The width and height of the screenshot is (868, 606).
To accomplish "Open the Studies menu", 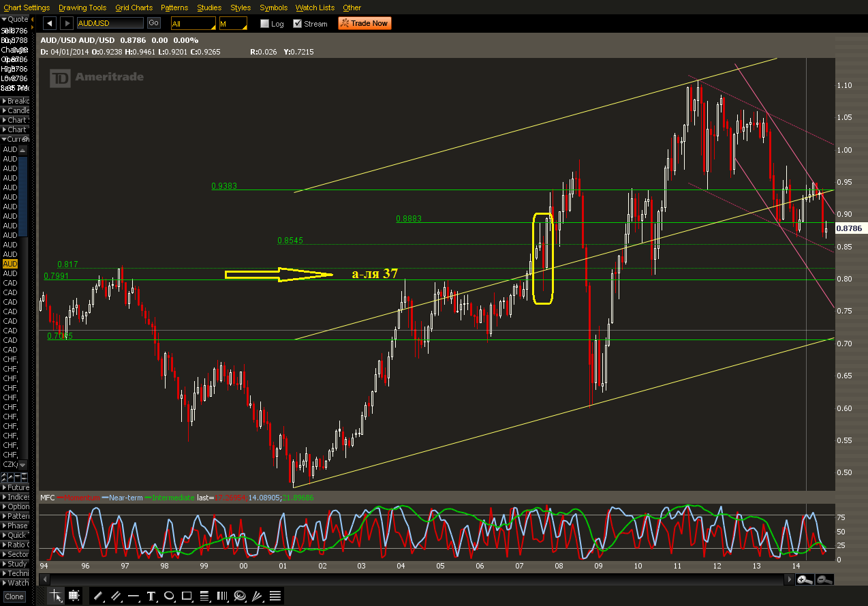I will coord(208,7).
